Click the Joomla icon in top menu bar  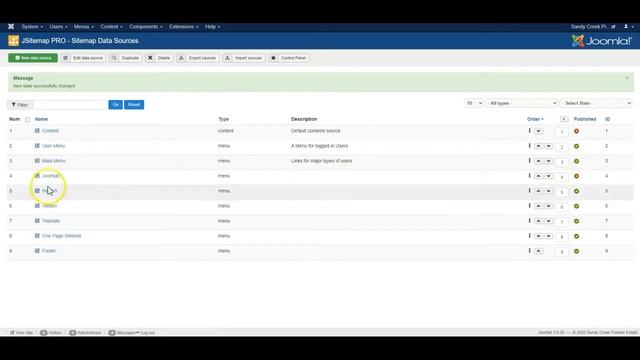(x=11, y=27)
